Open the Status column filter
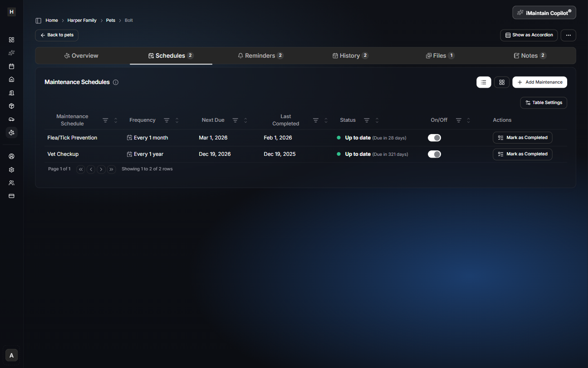The height and width of the screenshot is (368, 588). pyautogui.click(x=367, y=120)
